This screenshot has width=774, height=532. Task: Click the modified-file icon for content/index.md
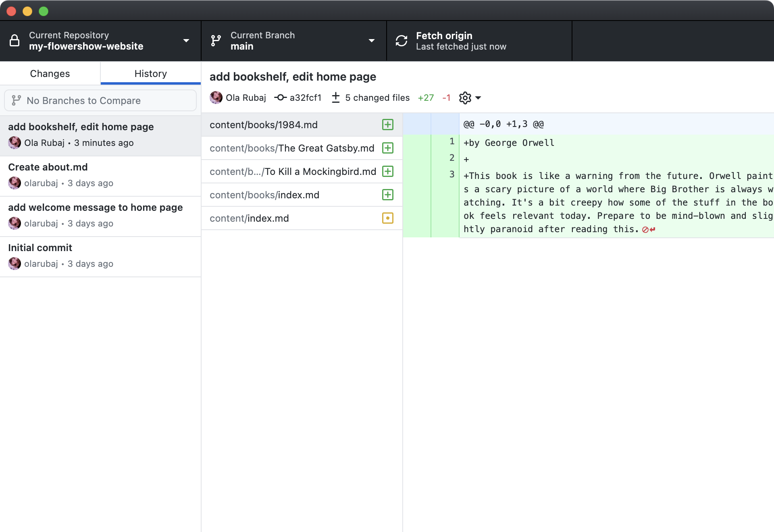[387, 218]
